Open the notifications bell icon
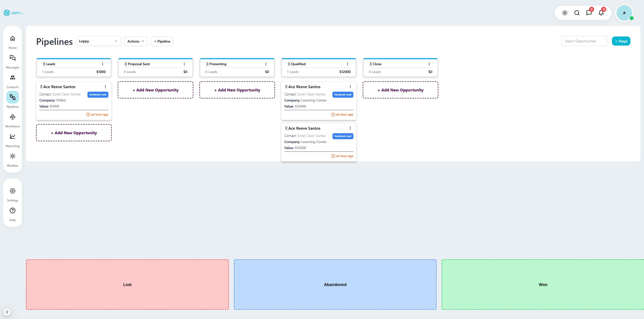This screenshot has width=644, height=319. (x=601, y=13)
